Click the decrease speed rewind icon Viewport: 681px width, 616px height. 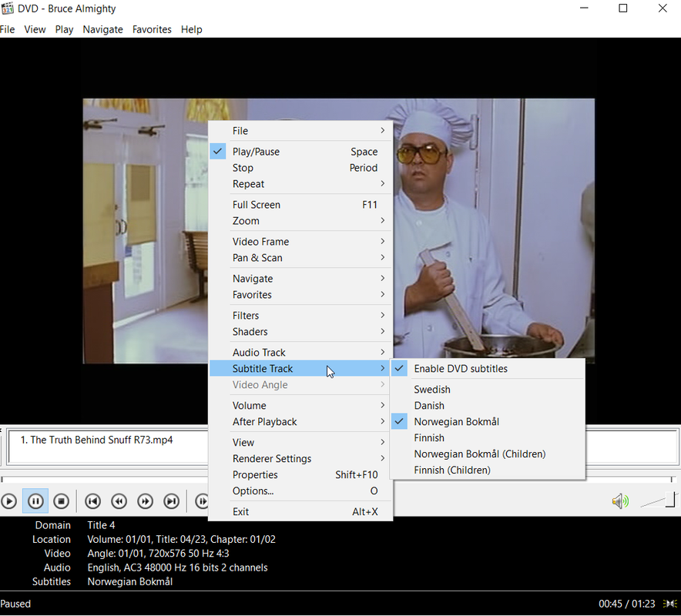119,501
